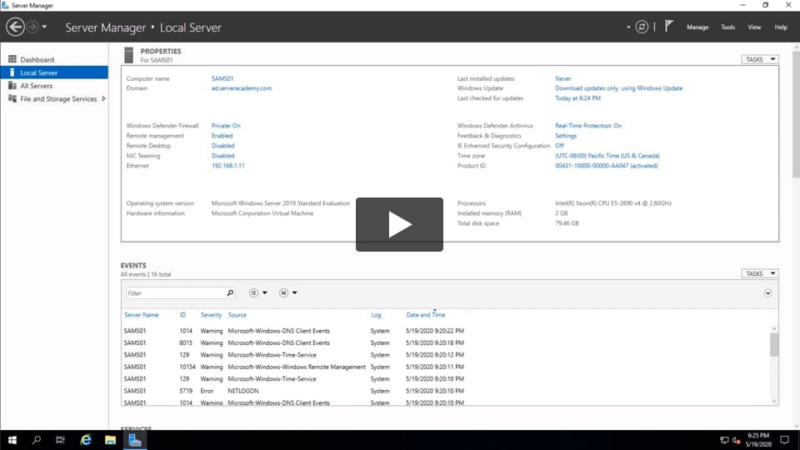Click the back navigation arrow
This screenshot has width=800, height=450.
coord(15,27)
